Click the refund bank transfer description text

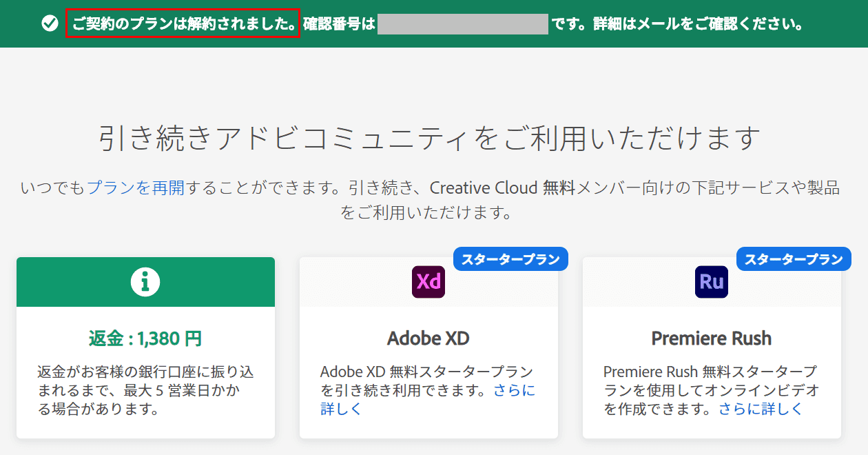tap(145, 391)
